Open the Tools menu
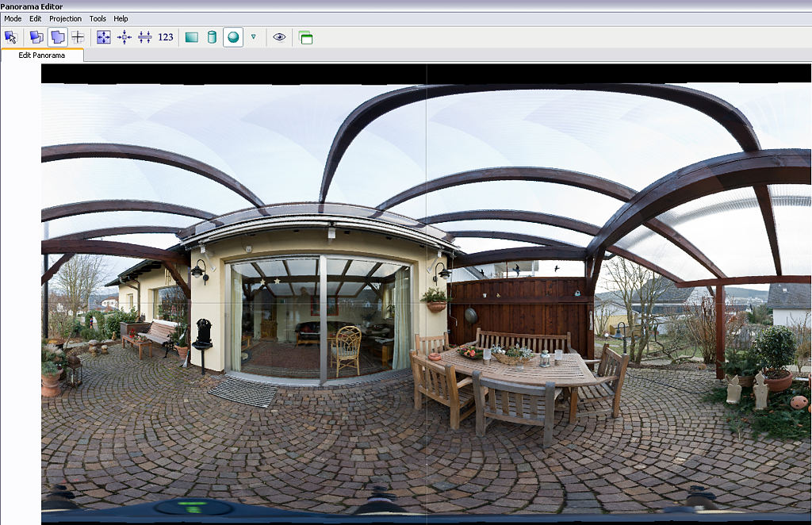 click(98, 18)
